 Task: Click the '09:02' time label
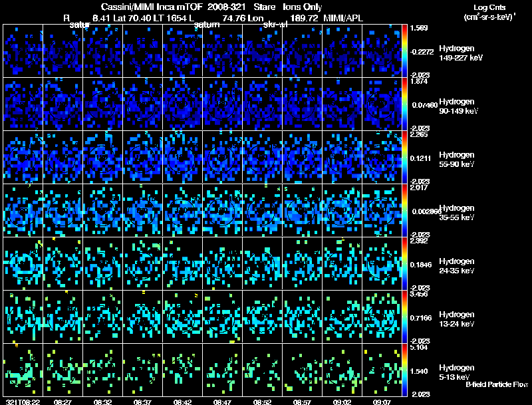[342, 402]
